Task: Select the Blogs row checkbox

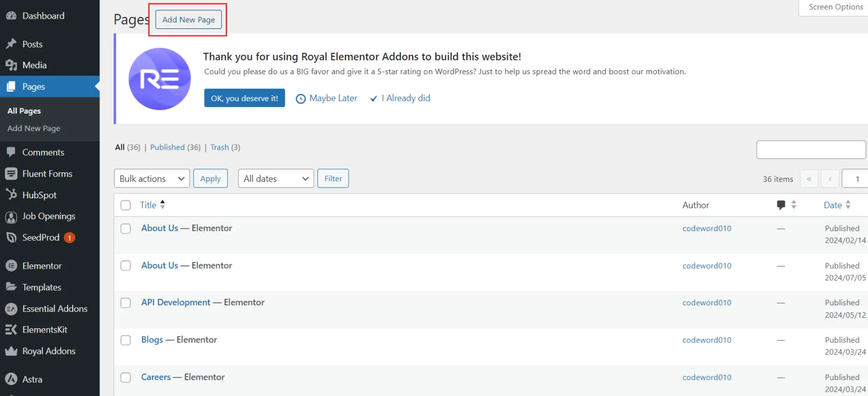Action: 126,340
